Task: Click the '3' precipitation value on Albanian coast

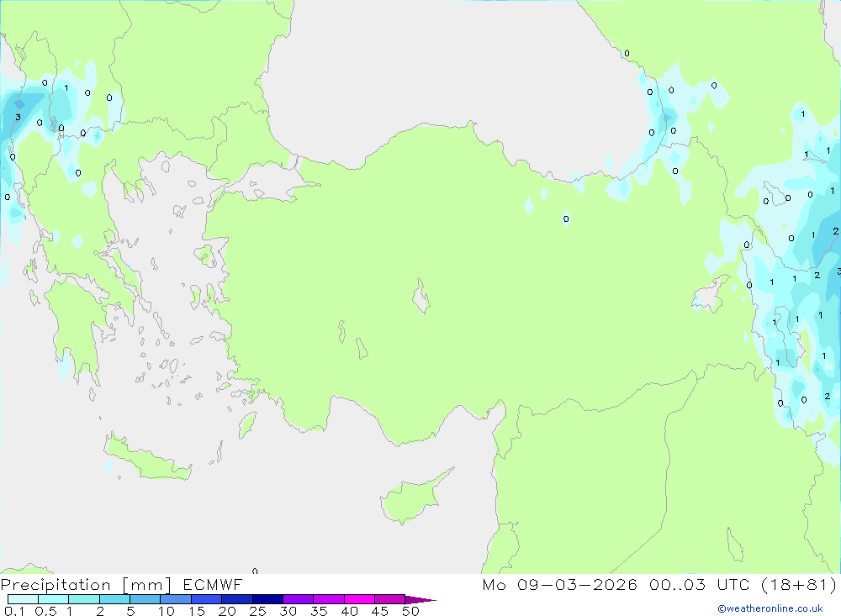Action: (18, 117)
